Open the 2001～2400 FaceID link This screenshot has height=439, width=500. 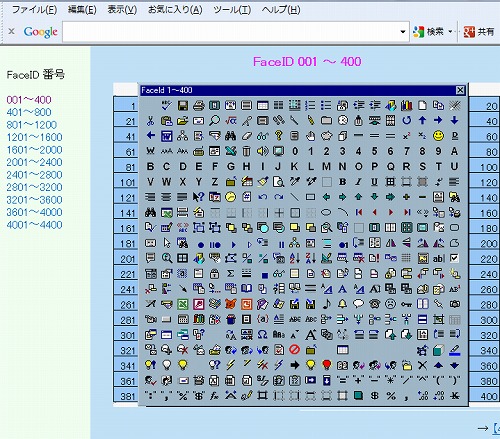click(x=34, y=162)
